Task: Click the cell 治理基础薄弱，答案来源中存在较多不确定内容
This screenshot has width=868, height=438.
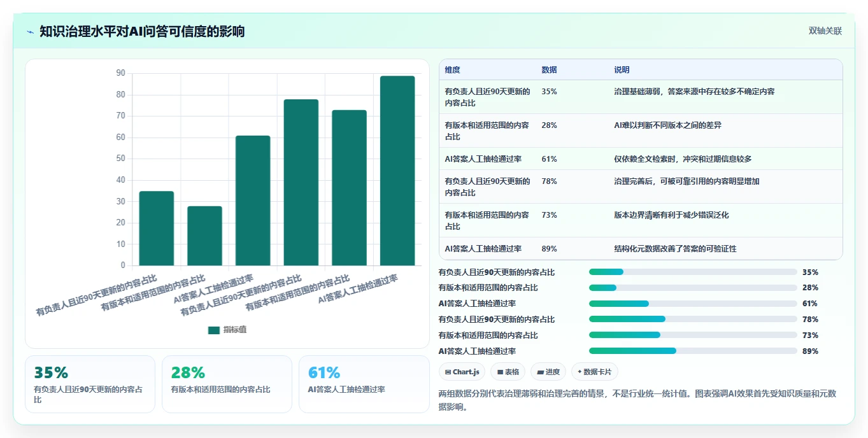Action: pos(694,92)
